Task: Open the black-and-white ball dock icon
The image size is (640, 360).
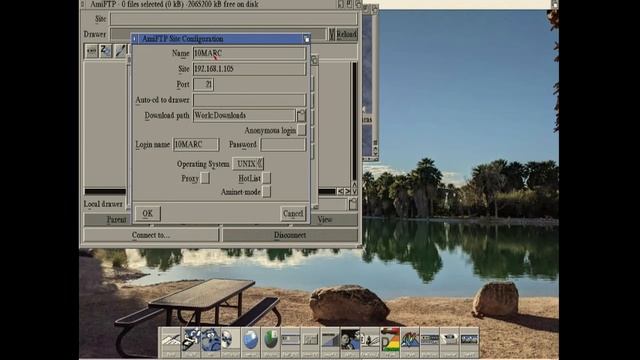Action: pyautogui.click(x=230, y=340)
